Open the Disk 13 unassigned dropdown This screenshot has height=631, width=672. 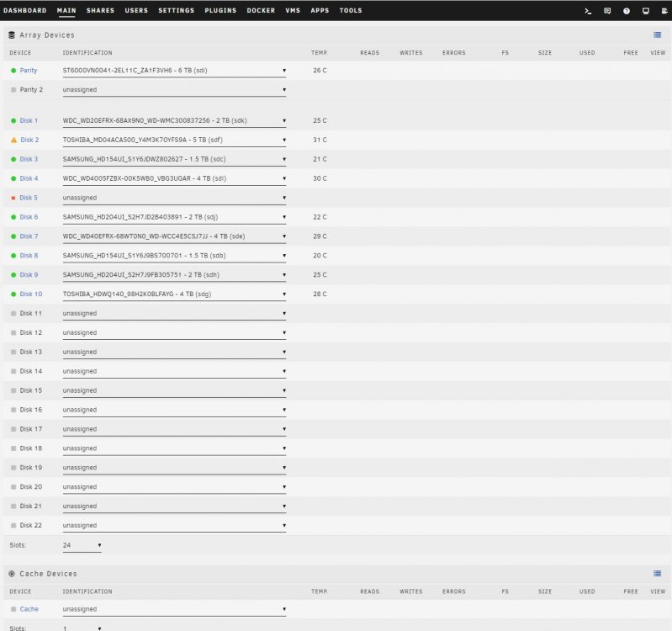tap(174, 353)
